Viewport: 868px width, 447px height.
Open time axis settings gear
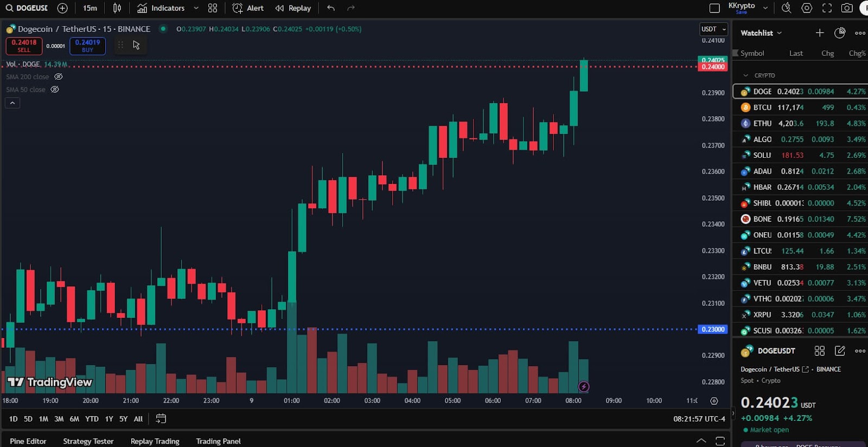click(x=714, y=401)
